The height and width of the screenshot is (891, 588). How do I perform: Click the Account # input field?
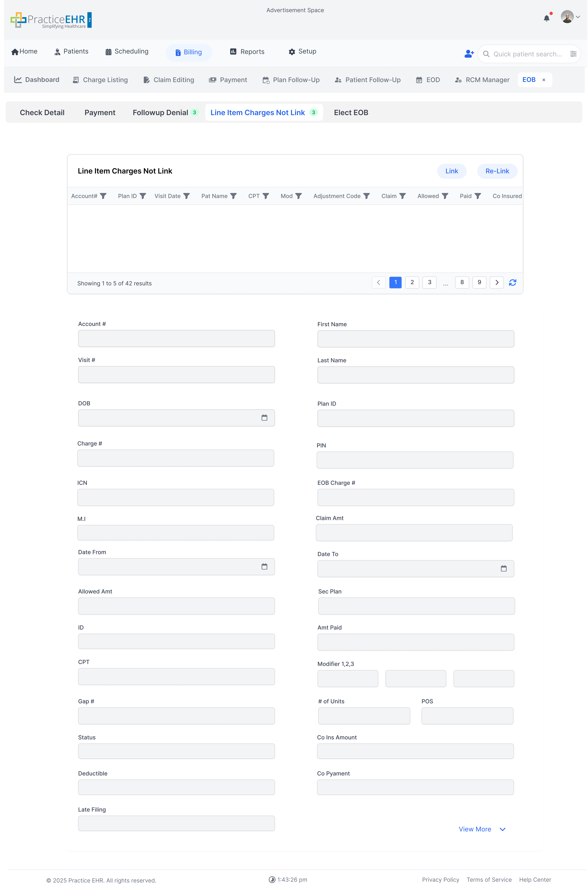[x=176, y=338]
